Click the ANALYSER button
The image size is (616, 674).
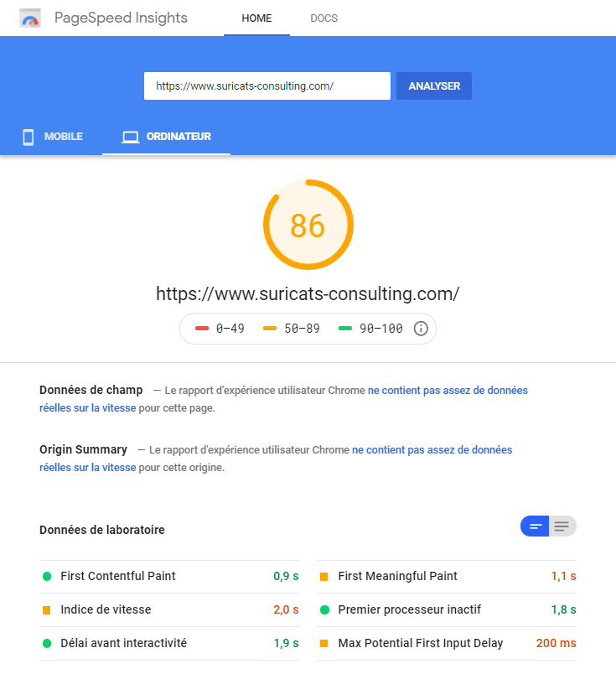click(x=434, y=86)
